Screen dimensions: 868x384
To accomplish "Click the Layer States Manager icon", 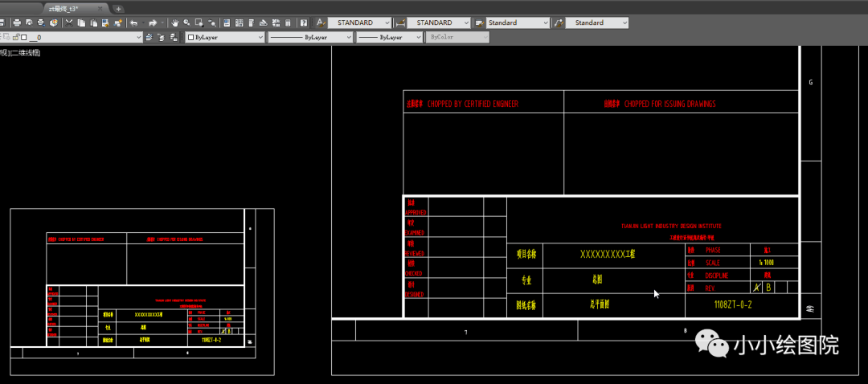I will coord(174,37).
